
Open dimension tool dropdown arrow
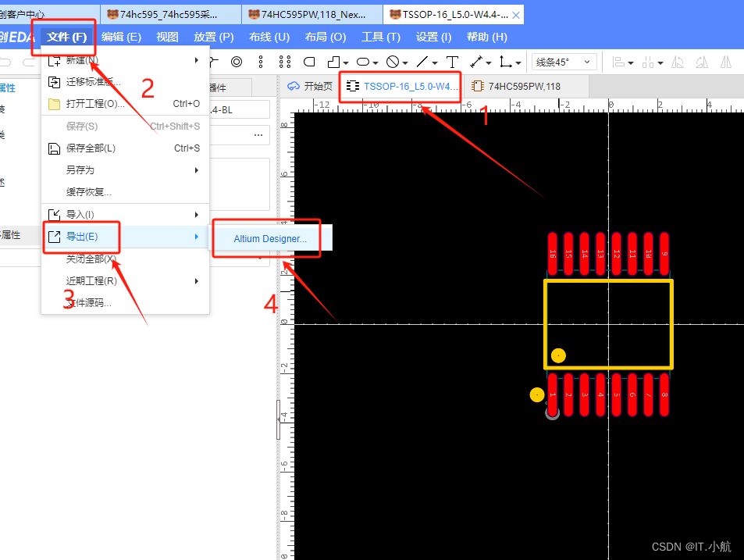coord(488,62)
